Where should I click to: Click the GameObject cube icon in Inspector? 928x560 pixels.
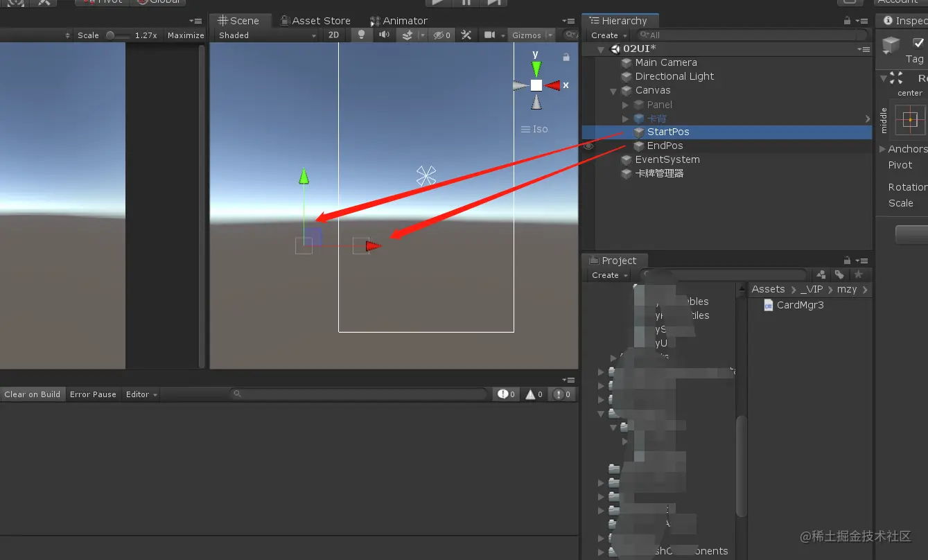[x=891, y=46]
